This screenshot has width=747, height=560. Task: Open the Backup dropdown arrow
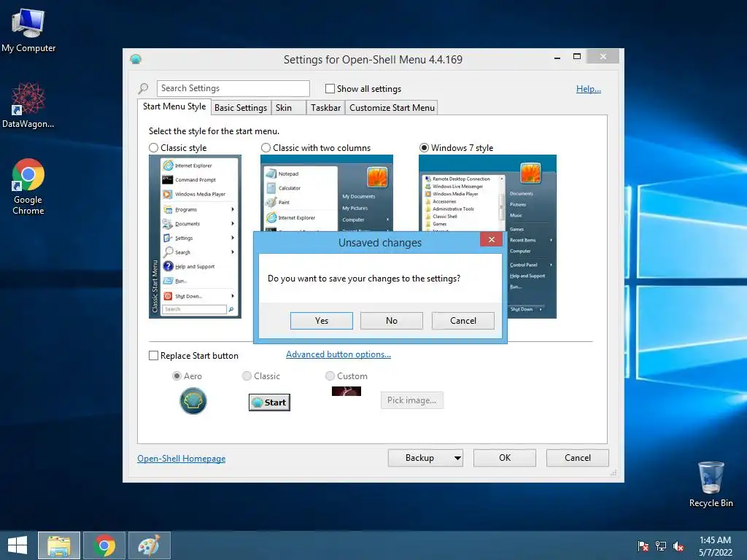coord(457,458)
